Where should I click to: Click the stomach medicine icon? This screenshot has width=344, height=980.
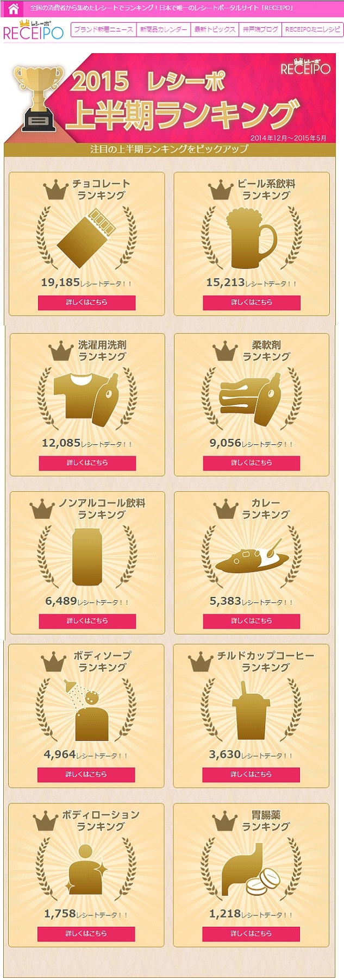tap(251, 869)
